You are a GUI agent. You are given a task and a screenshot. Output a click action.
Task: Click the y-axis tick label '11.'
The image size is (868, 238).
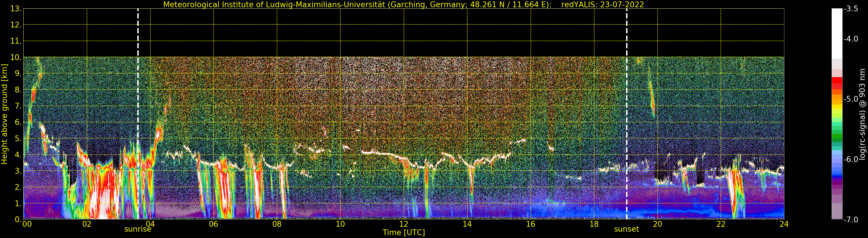coord(16,41)
